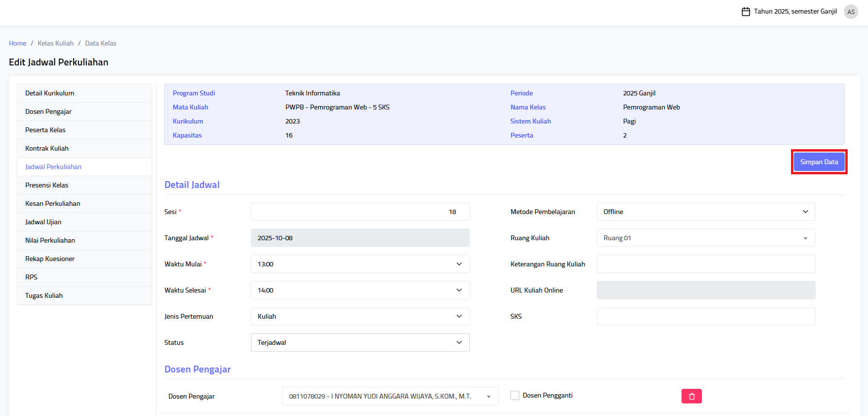868x416 pixels.
Task: Go to Peserta Kelas menu item
Action: point(46,130)
